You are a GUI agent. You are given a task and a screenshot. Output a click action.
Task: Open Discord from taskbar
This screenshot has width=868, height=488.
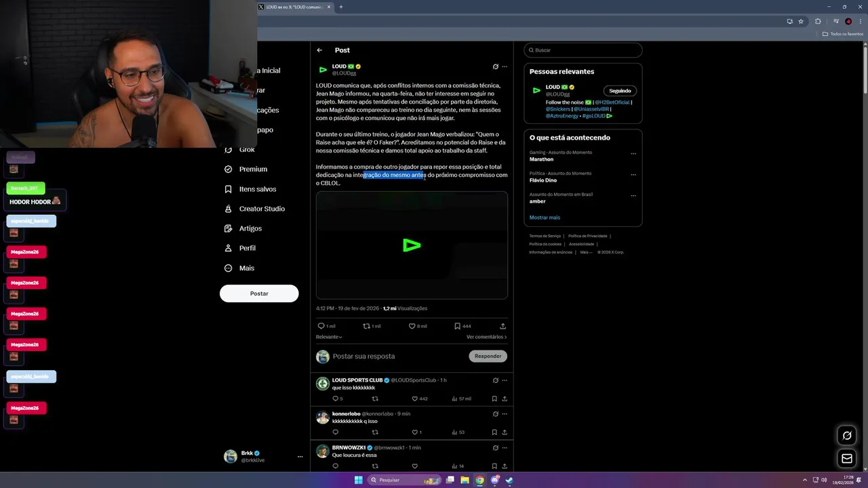[x=494, y=480]
